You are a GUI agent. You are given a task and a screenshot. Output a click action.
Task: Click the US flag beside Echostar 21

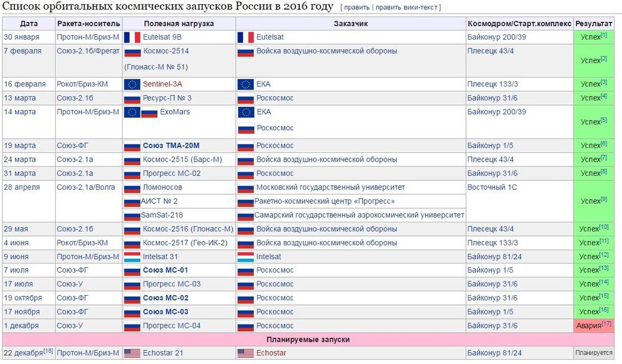tap(132, 353)
